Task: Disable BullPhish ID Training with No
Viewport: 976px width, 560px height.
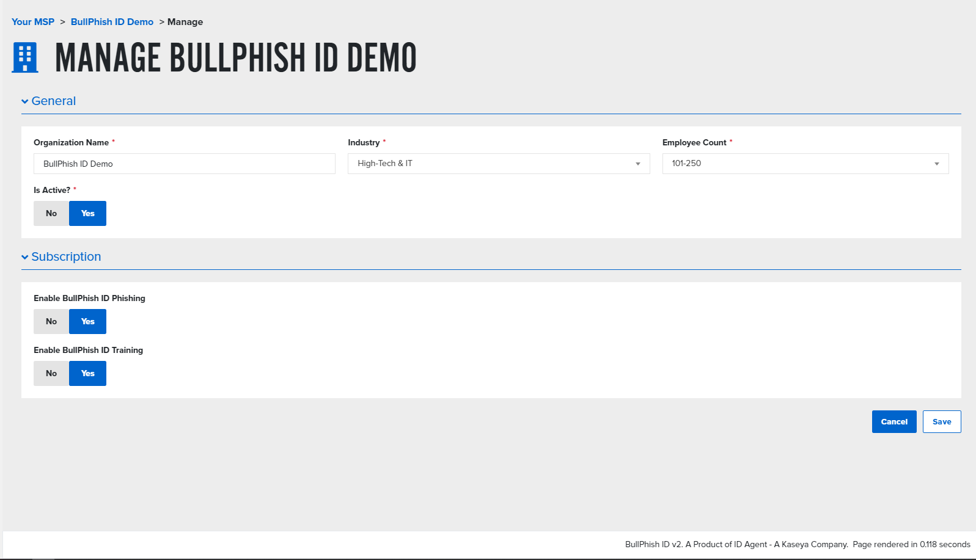Action: click(x=51, y=373)
